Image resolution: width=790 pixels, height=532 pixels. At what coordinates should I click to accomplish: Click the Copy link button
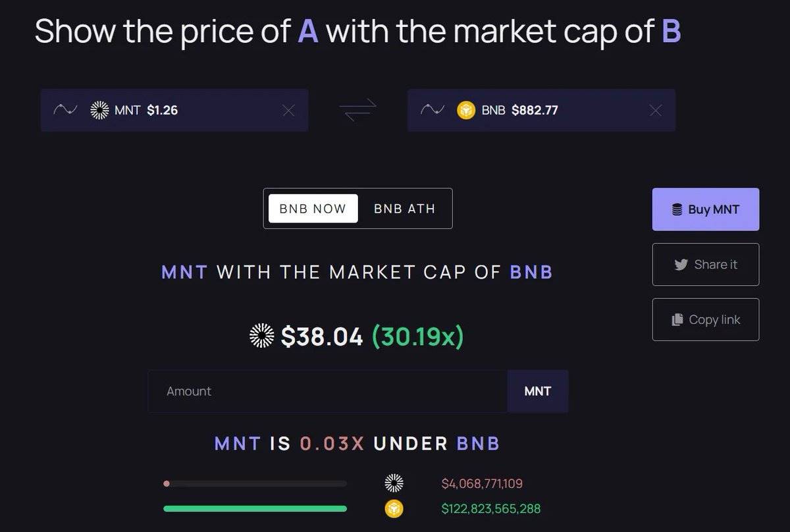(705, 320)
